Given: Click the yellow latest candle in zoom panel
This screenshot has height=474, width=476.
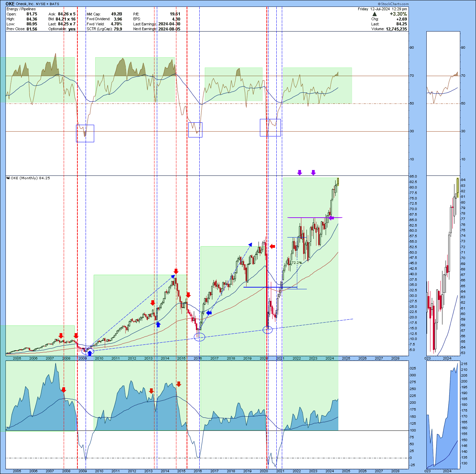Looking at the screenshot, I should (x=458, y=187).
